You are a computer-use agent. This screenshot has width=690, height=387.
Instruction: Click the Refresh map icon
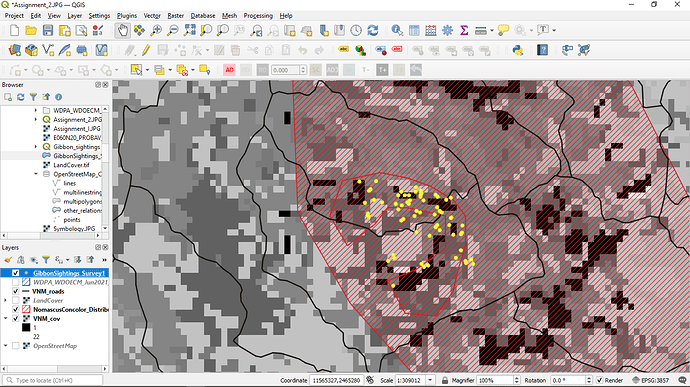[373, 30]
